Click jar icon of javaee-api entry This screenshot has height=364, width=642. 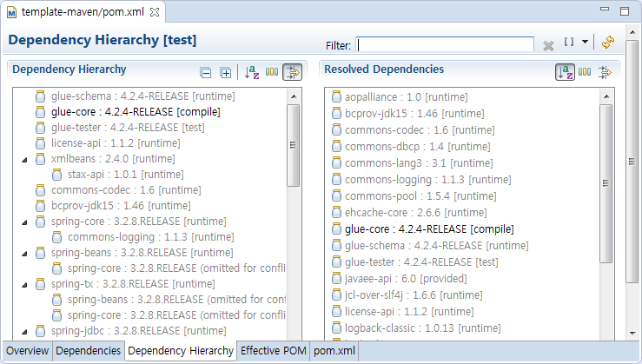click(336, 278)
